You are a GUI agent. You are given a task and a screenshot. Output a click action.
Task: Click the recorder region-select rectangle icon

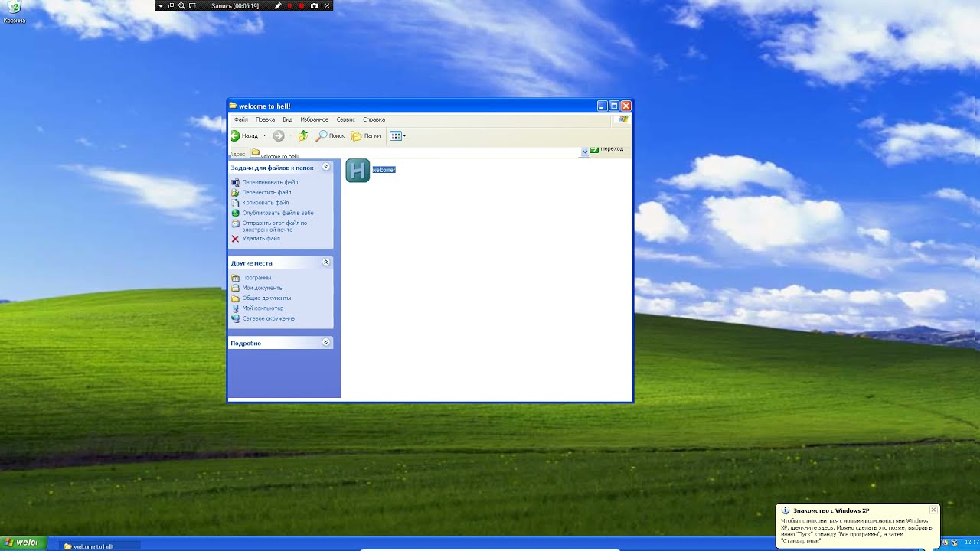click(192, 6)
